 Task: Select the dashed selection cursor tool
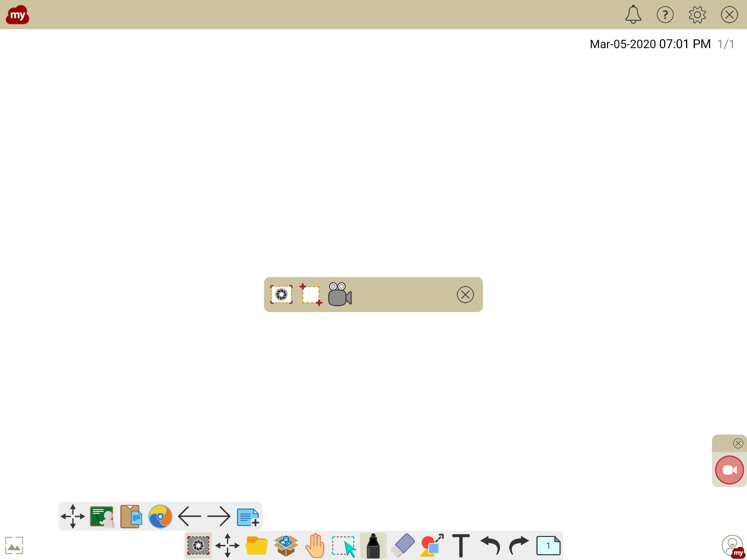pos(344,546)
